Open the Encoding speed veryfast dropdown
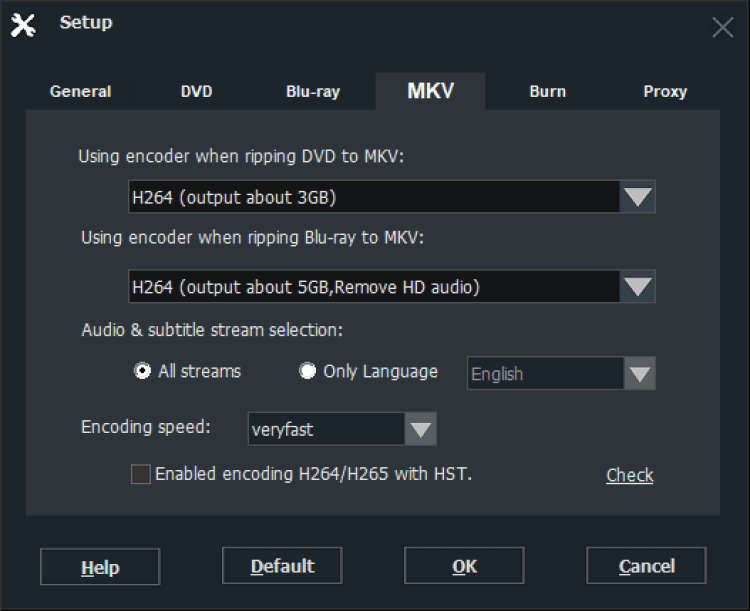Image resolution: width=750 pixels, height=611 pixels. [420, 430]
